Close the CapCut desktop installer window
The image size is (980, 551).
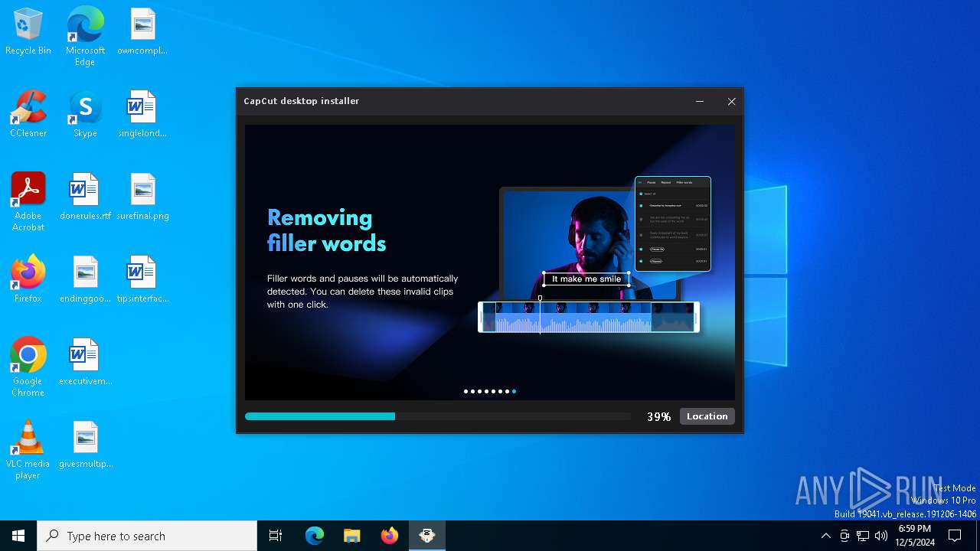tap(731, 101)
